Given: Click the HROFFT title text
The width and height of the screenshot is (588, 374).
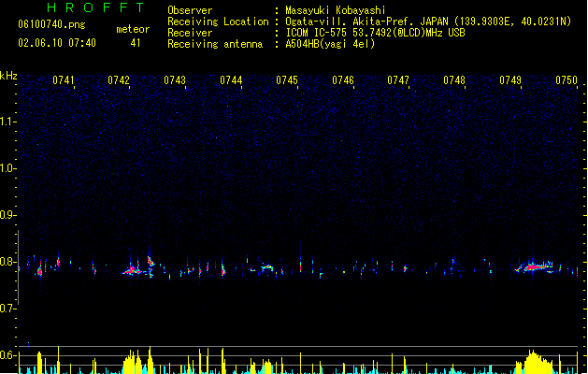Looking at the screenshot, I should pyautogui.click(x=96, y=7).
